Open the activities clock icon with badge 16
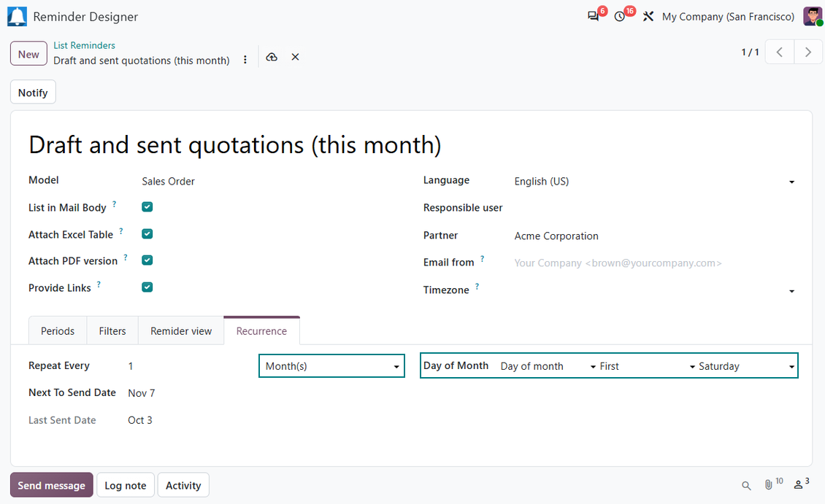The width and height of the screenshot is (825, 504). pos(620,16)
